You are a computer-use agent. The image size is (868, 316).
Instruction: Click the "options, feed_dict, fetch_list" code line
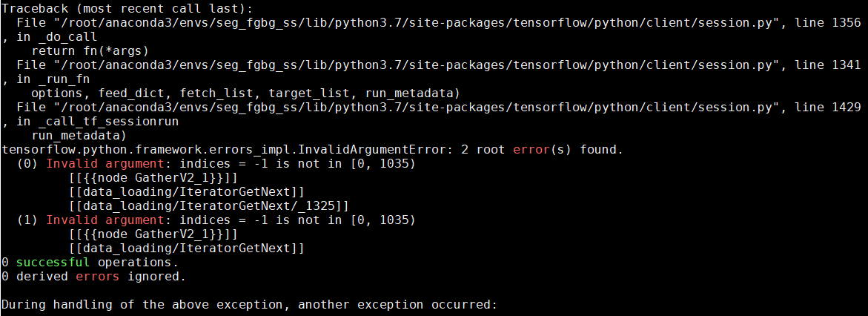(x=245, y=93)
